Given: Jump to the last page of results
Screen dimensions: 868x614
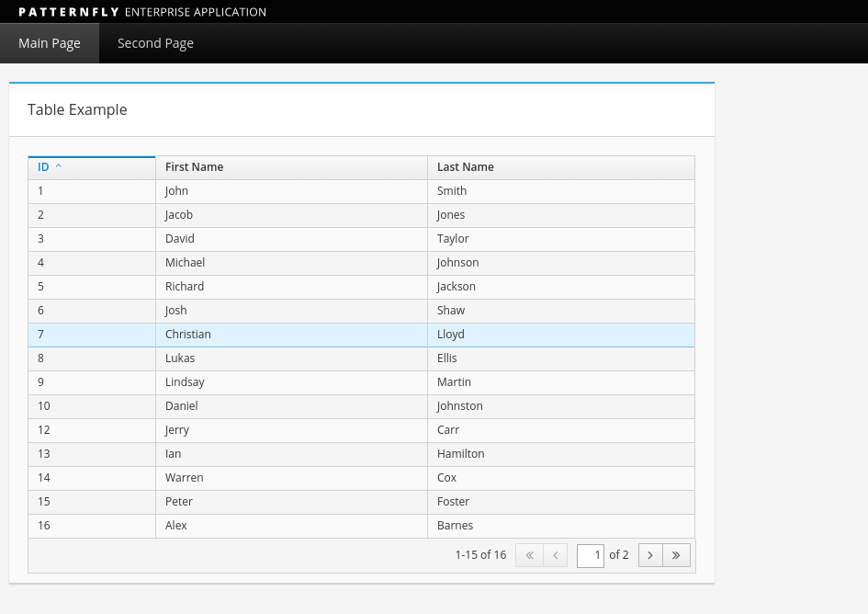Looking at the screenshot, I should tap(676, 555).
